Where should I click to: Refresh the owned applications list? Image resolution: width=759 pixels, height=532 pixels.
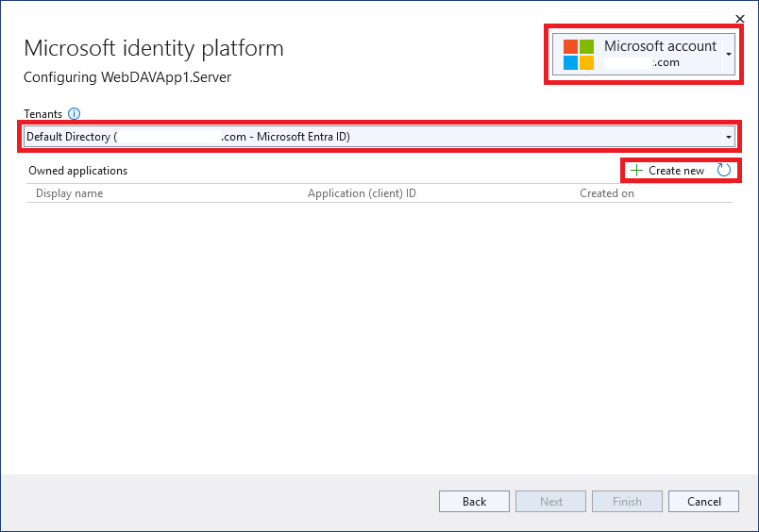click(x=724, y=170)
